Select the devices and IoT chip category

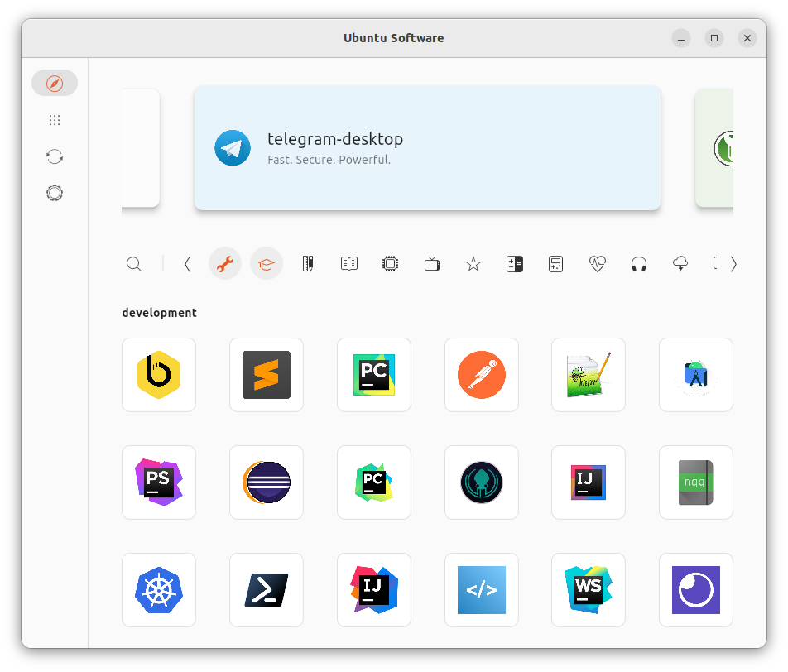391,264
